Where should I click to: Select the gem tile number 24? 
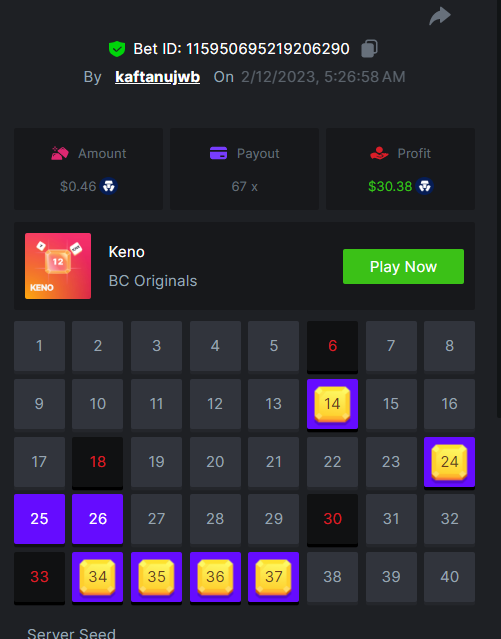449,462
